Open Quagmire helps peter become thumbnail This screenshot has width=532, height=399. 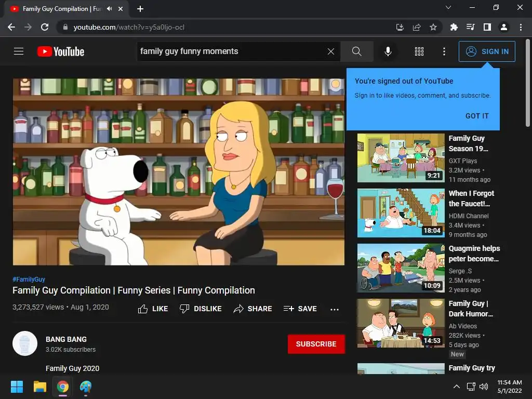click(x=401, y=268)
